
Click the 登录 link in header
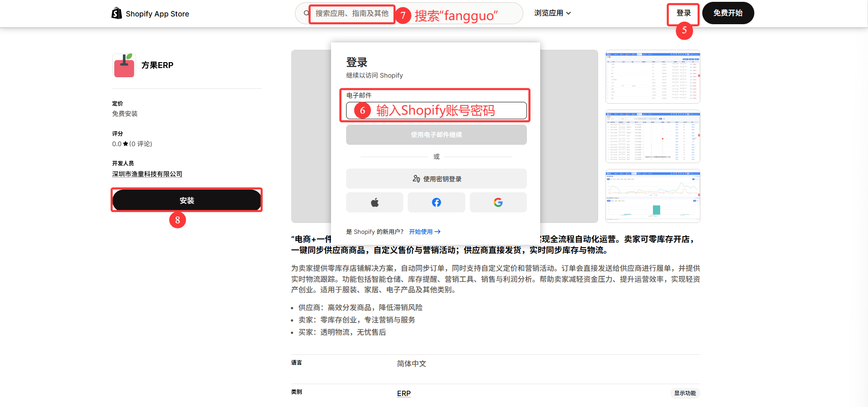pos(684,13)
